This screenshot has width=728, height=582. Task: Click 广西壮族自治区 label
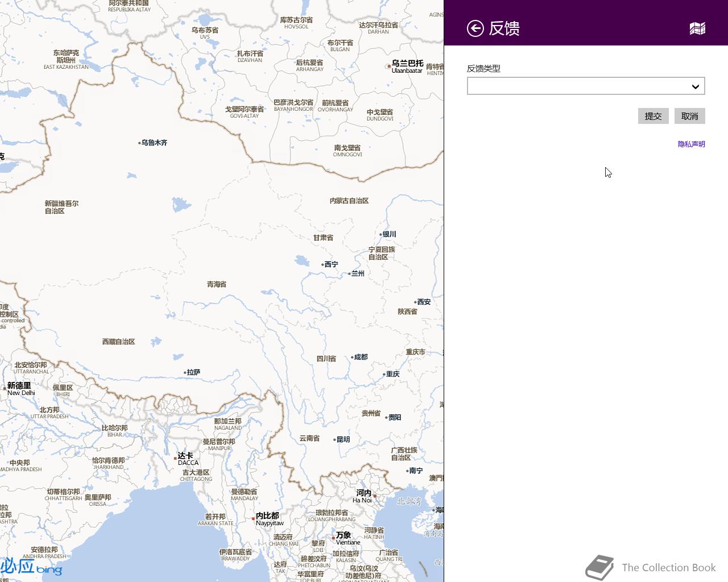point(404,454)
